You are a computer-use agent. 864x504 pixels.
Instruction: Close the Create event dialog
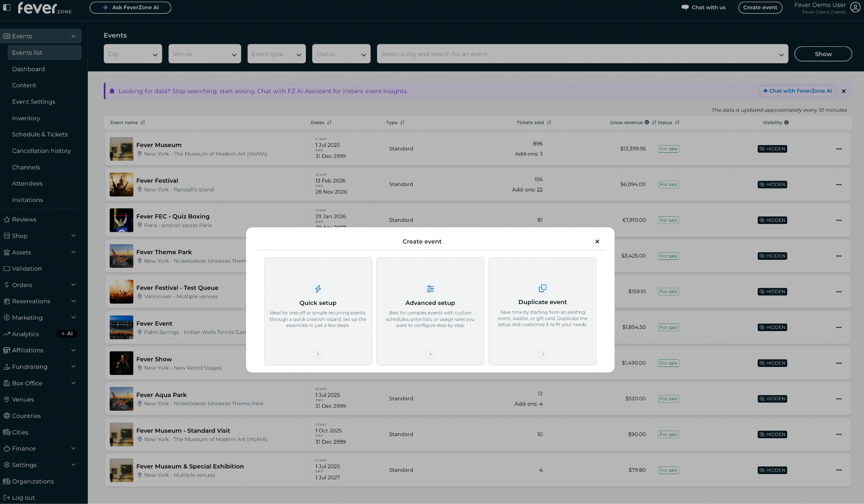point(597,242)
